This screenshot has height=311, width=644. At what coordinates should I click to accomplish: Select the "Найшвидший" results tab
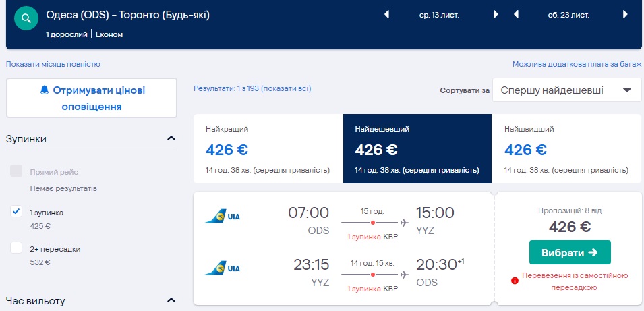point(566,148)
